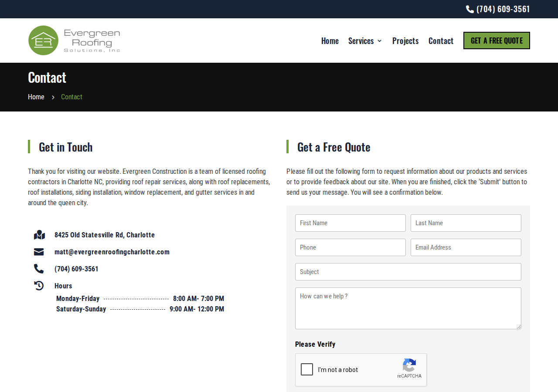The height and width of the screenshot is (392, 558).
Task: Click the Please Verify label
Action: 315,344
